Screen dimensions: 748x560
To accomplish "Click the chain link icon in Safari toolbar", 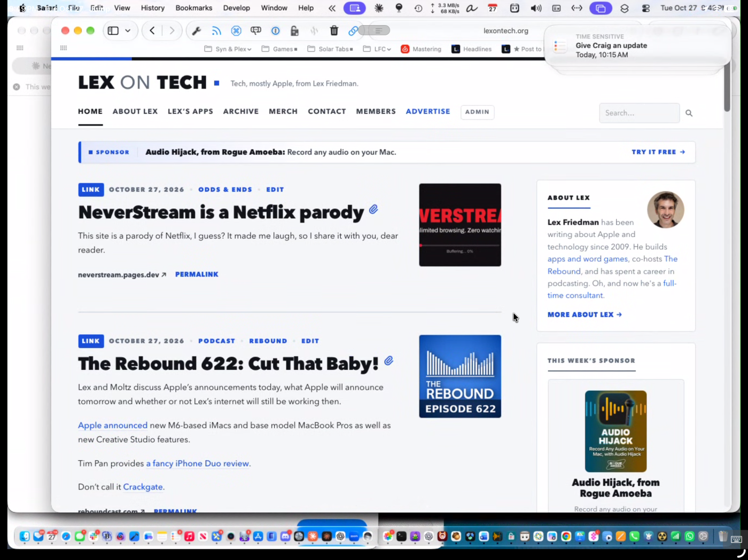I will (353, 31).
